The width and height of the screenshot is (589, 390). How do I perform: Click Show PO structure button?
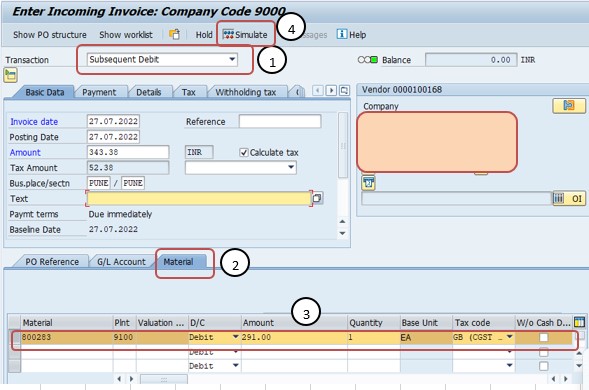(50, 35)
